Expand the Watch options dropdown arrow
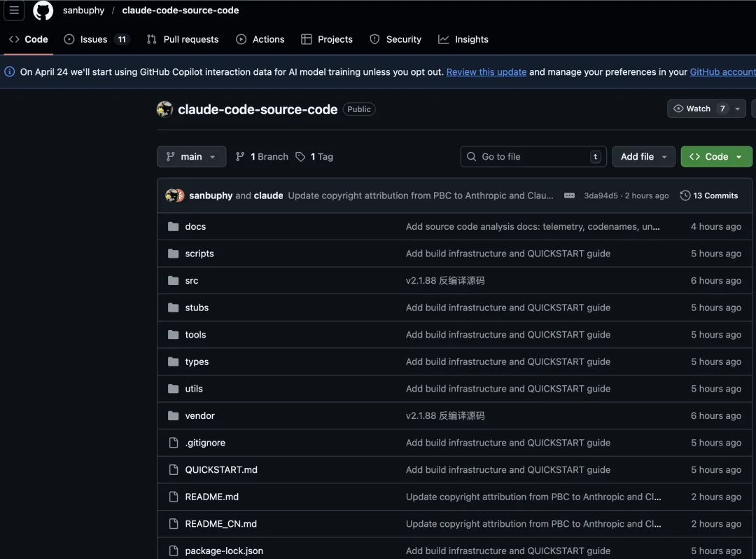The image size is (756, 559). click(737, 109)
